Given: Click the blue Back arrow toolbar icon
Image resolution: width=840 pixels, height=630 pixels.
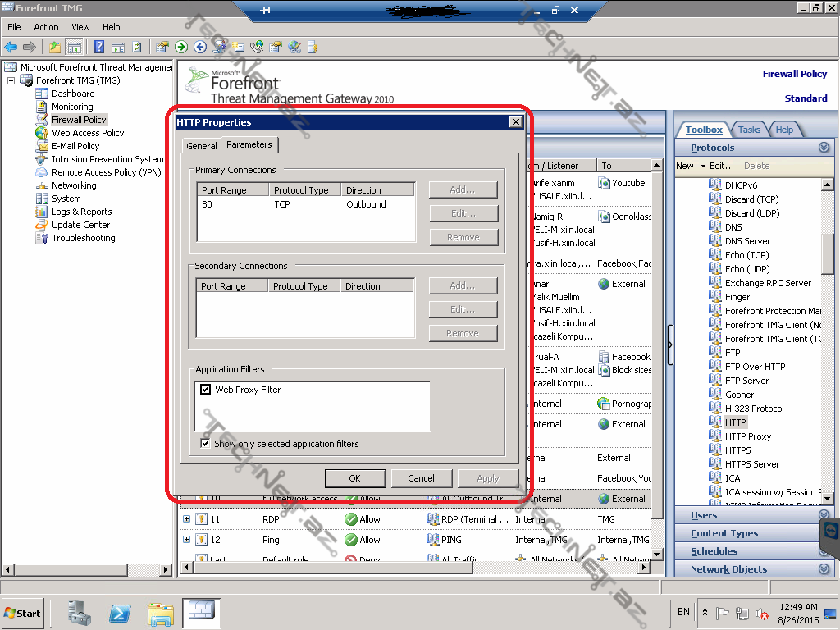Looking at the screenshot, I should pos(11,48).
